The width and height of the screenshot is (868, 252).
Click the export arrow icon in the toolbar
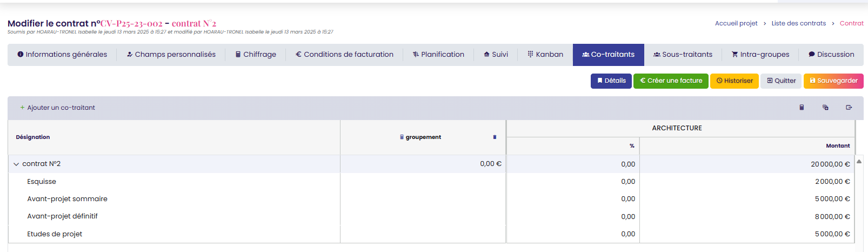click(x=849, y=108)
